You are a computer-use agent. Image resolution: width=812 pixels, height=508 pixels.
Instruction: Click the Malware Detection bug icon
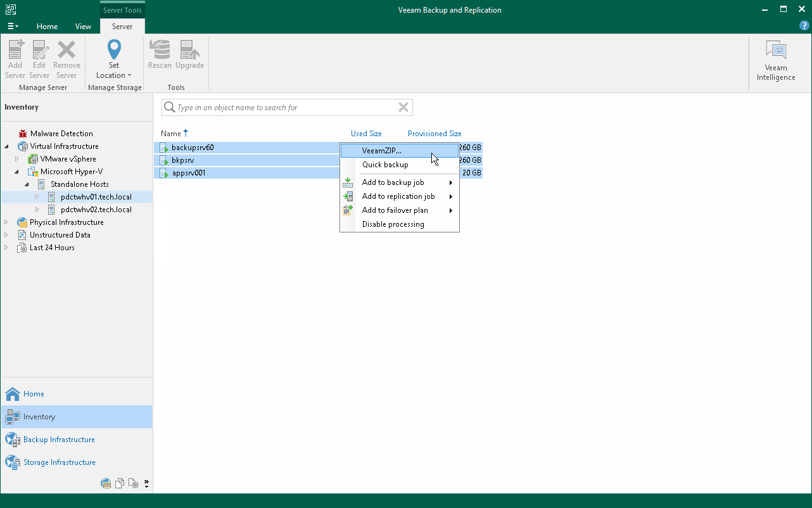pyautogui.click(x=23, y=134)
